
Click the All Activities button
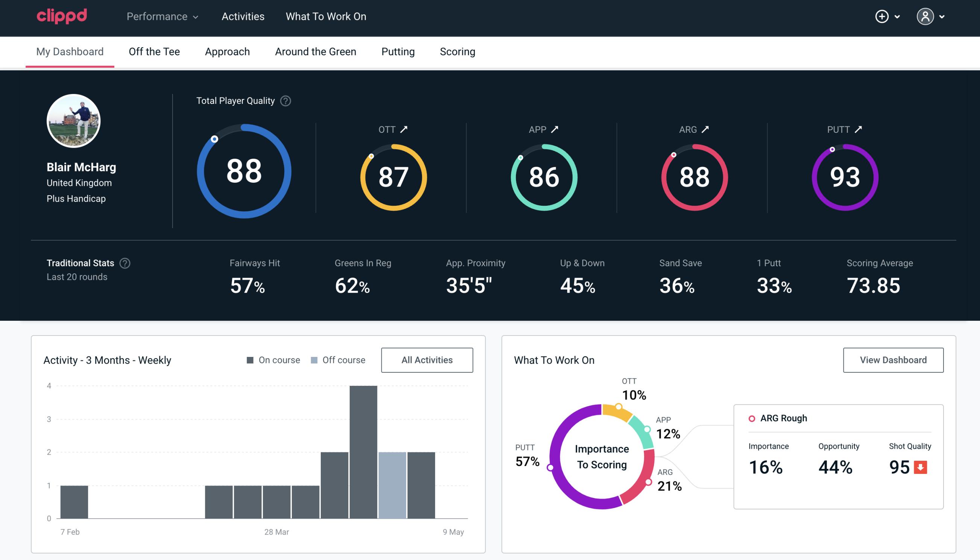[x=427, y=360]
